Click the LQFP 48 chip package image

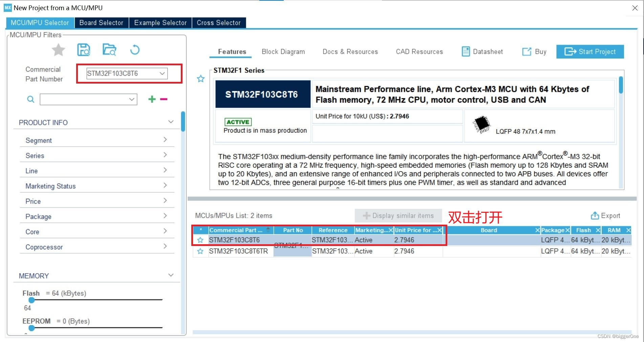pyautogui.click(x=481, y=124)
